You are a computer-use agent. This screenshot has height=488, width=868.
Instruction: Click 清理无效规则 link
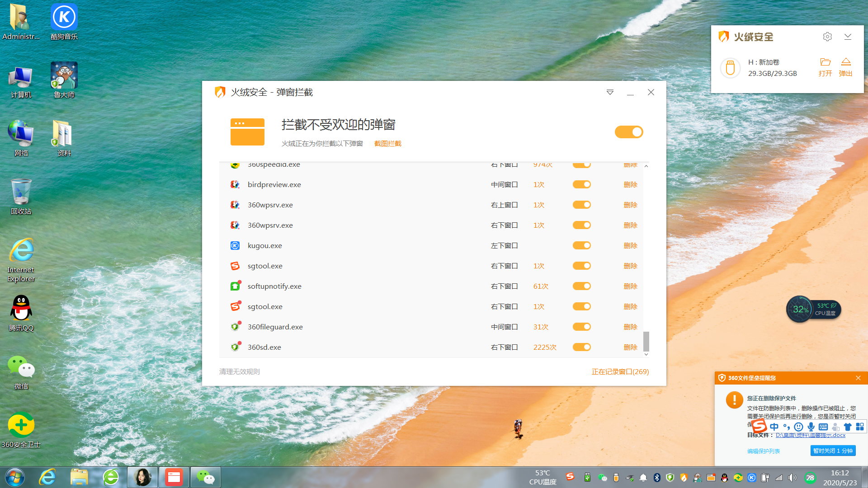pos(240,371)
